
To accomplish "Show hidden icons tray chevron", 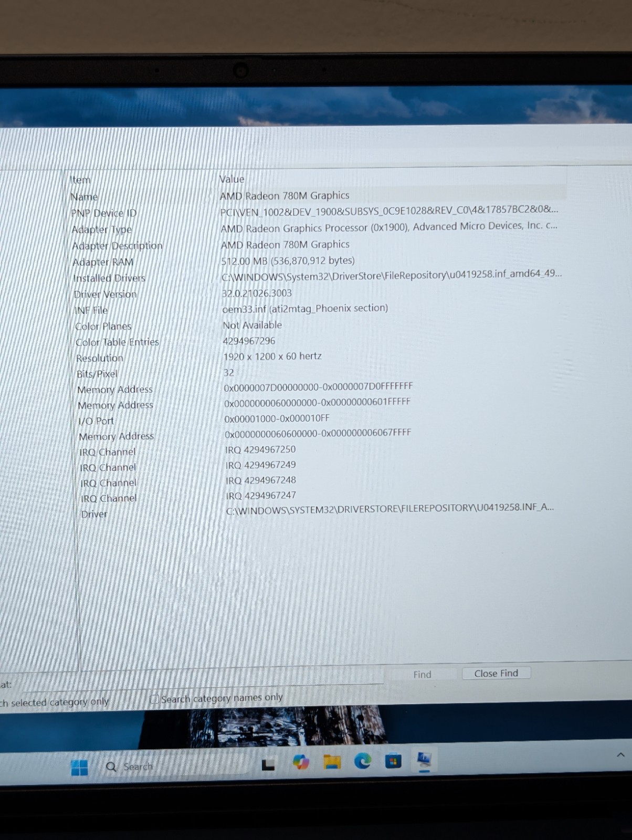I will 620,755.
